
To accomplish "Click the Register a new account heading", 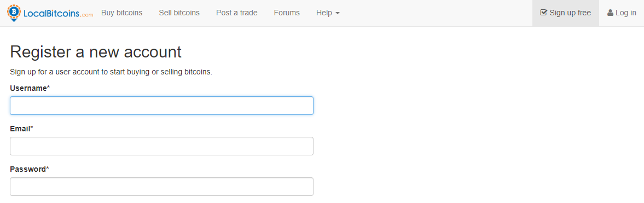I will (96, 52).
